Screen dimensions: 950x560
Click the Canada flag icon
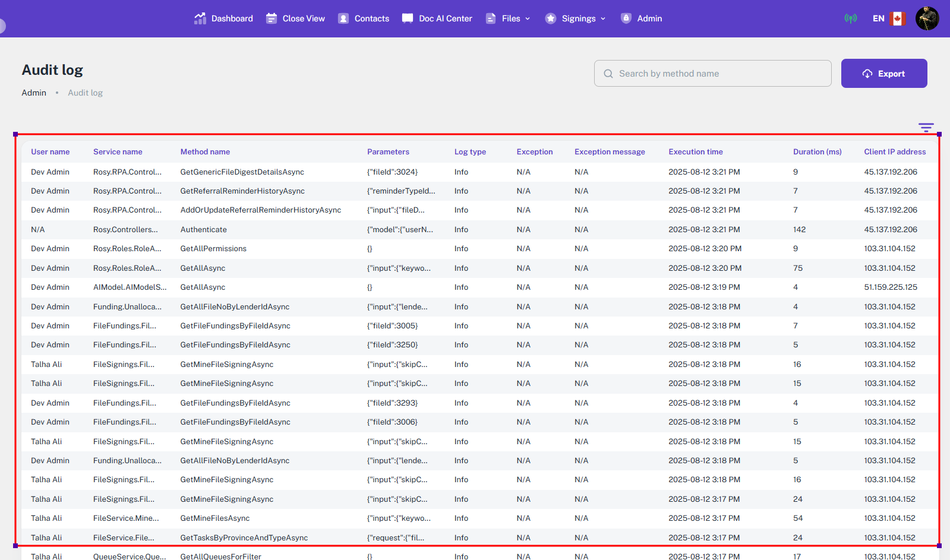tap(898, 18)
